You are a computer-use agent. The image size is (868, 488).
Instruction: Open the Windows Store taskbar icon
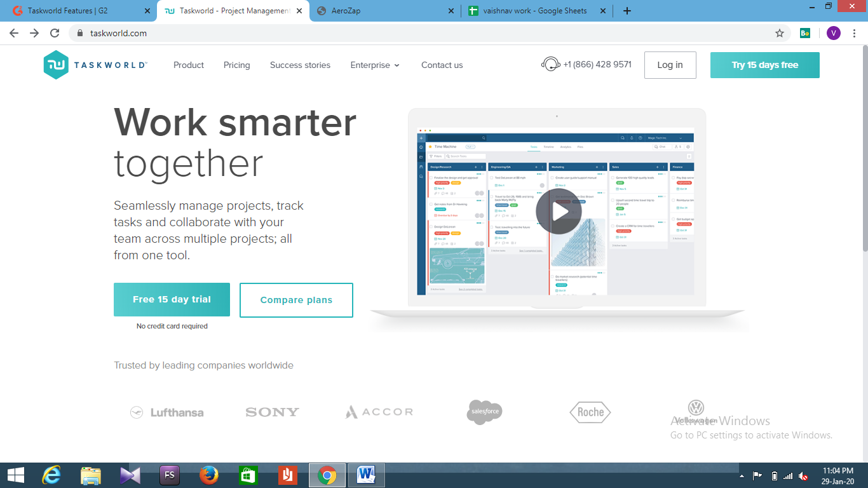click(248, 475)
